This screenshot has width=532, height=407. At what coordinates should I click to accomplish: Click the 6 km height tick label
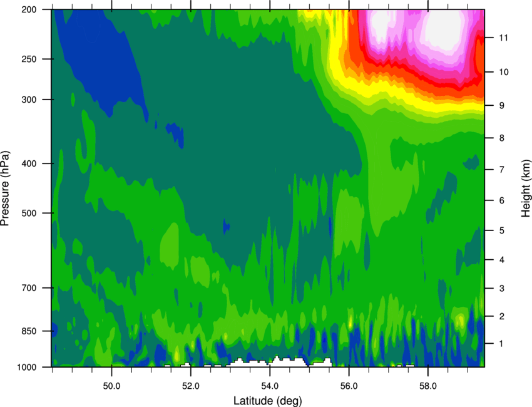coord(501,200)
